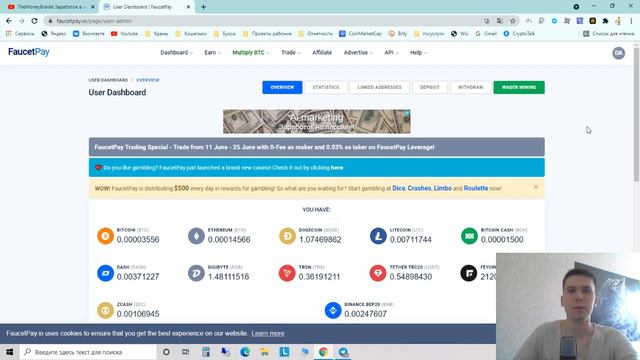Open the Affiliate menu item
Screen dimensions: 640x360
(x=322, y=53)
